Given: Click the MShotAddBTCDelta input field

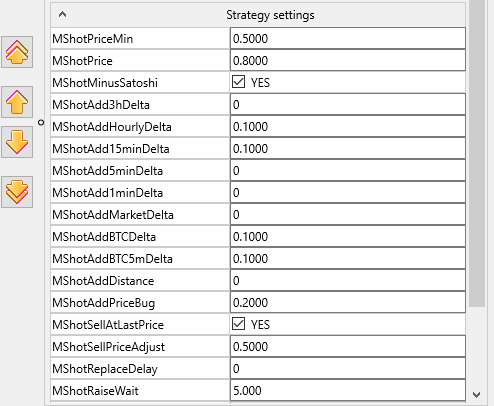Looking at the screenshot, I should (348, 237).
